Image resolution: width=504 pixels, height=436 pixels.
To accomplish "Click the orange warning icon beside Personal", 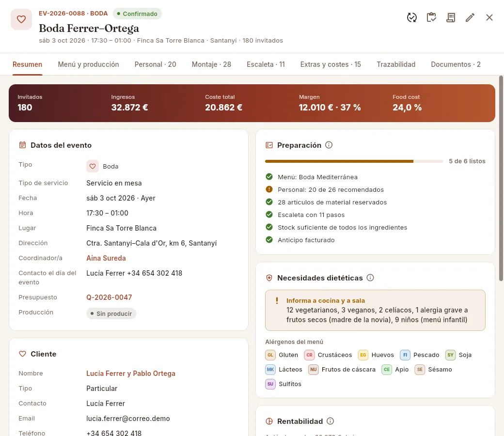I will 269,189.
